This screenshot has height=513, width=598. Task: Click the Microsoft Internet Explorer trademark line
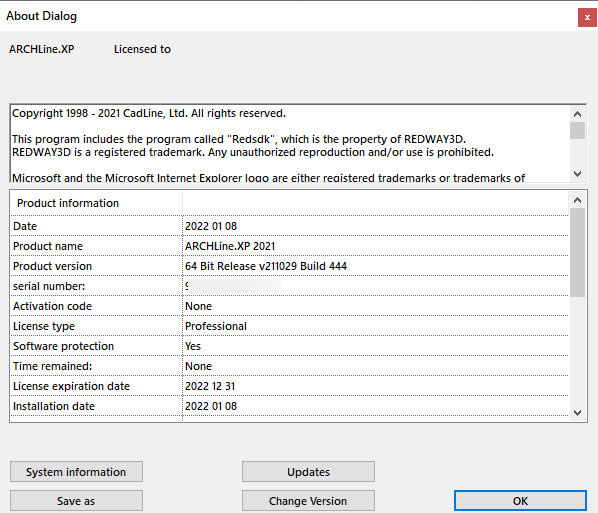click(x=268, y=178)
